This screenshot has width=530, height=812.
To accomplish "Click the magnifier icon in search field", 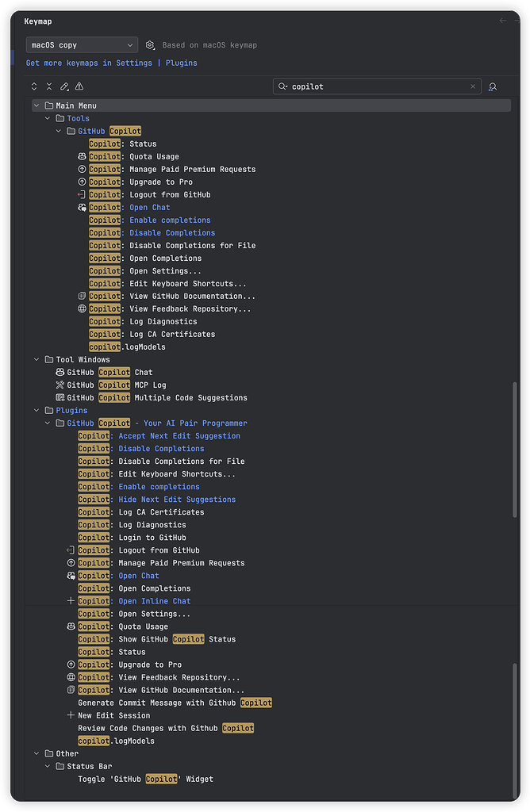I will point(282,86).
